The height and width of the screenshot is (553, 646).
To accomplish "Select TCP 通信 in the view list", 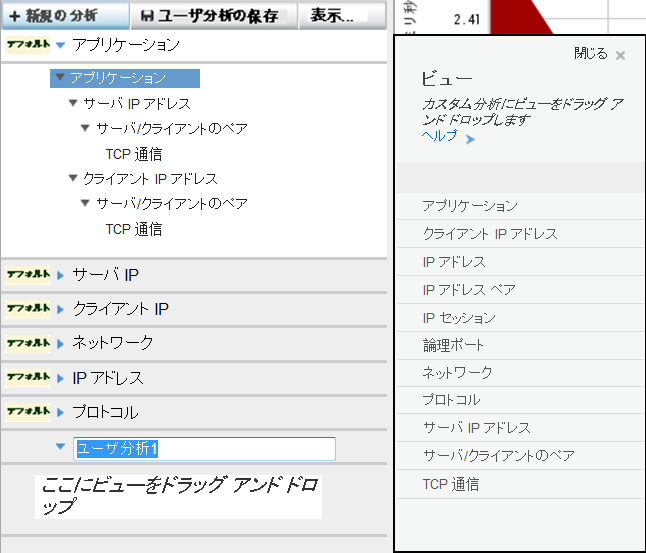I will (521, 484).
